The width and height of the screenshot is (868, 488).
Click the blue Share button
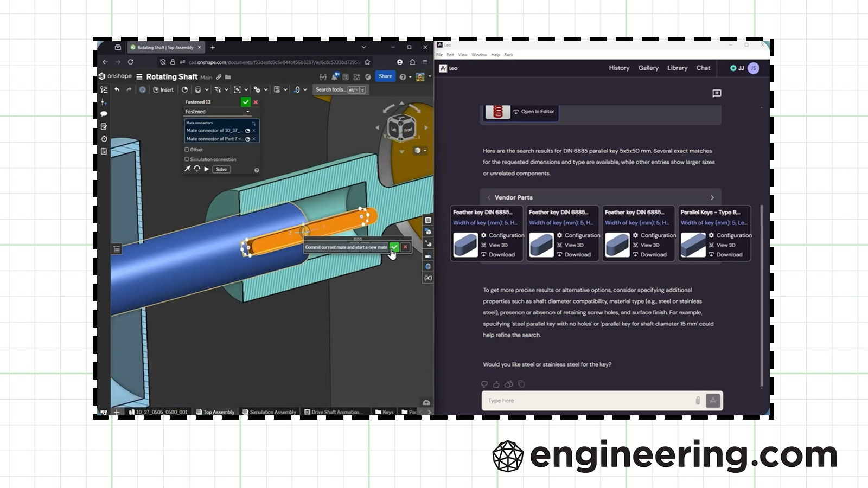(385, 76)
